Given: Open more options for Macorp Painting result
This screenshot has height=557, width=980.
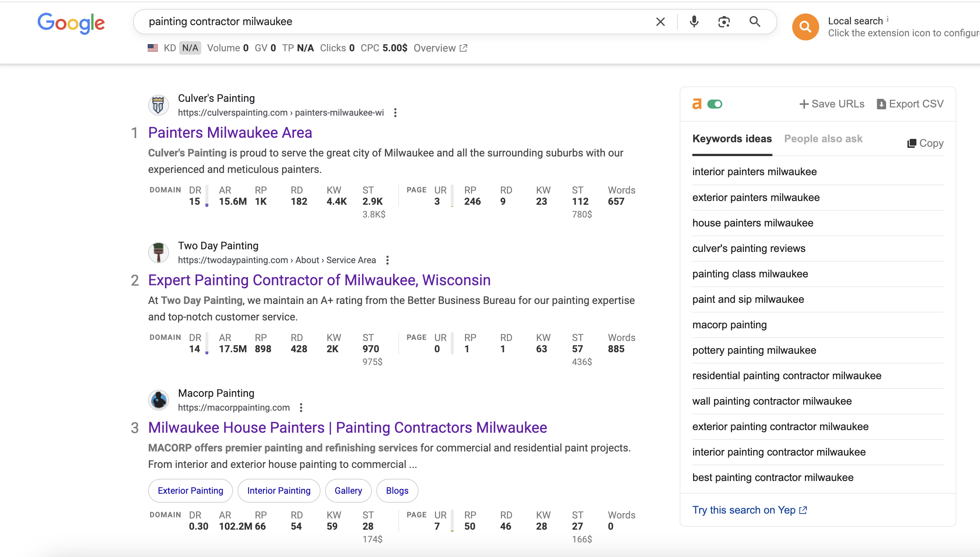Looking at the screenshot, I should [301, 408].
